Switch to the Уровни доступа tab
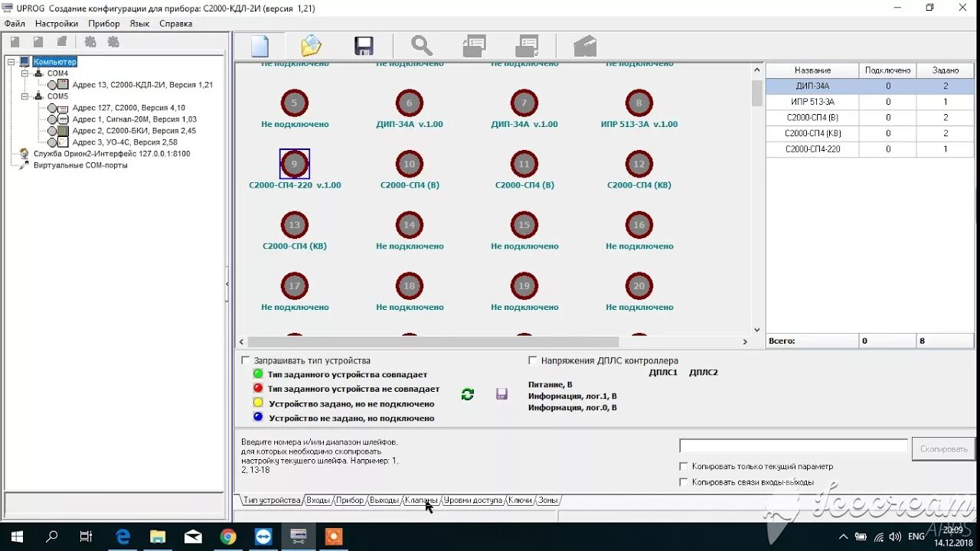 (473, 500)
